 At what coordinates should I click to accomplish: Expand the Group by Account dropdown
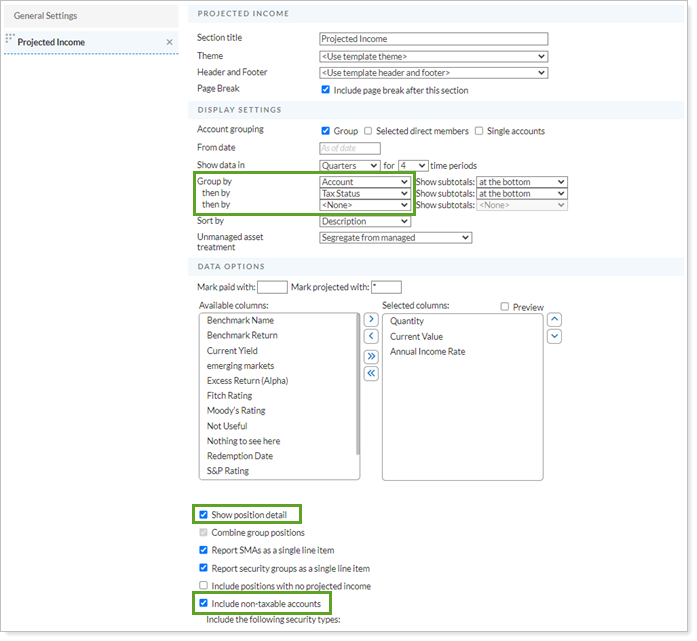coord(365,182)
